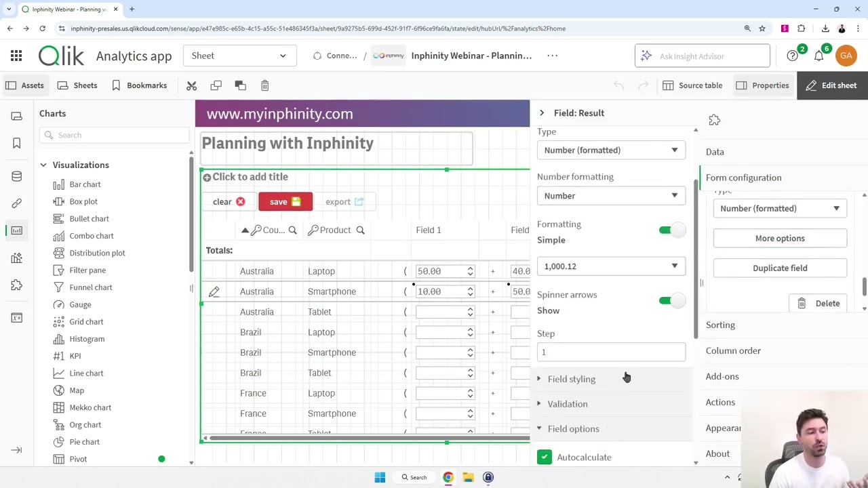Click the charts Search box
This screenshot has height=488, width=868.
click(x=114, y=135)
